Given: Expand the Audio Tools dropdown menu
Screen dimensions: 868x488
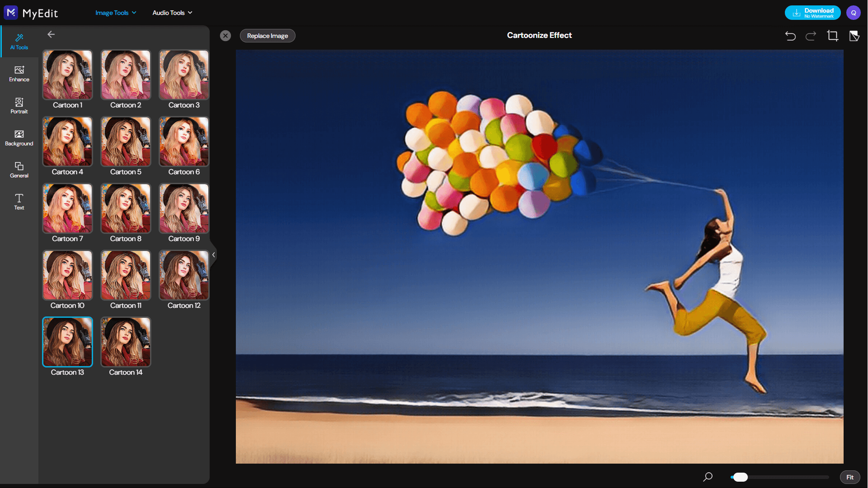Looking at the screenshot, I should (x=172, y=13).
